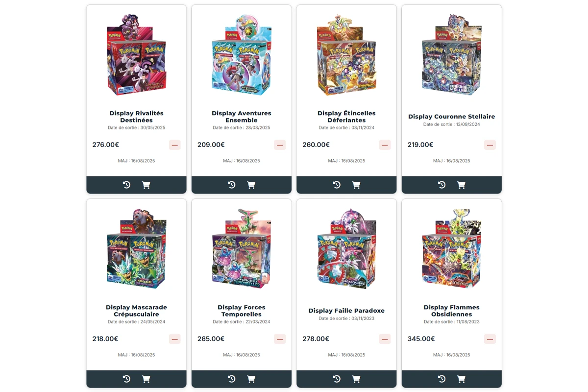Select the Display Aventures Ensemble box image
The image size is (588, 392).
(x=242, y=55)
